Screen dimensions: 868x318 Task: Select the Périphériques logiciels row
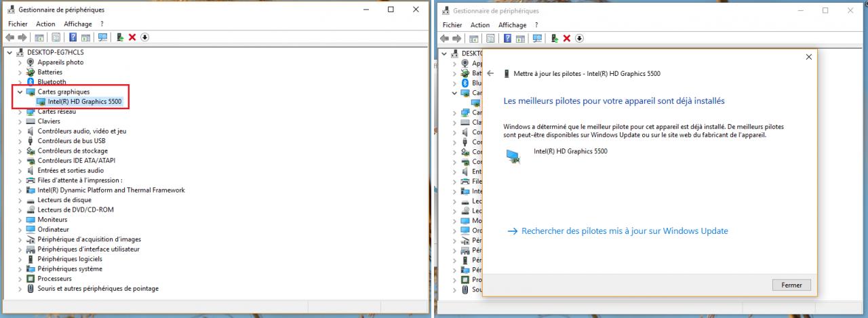coord(70,259)
